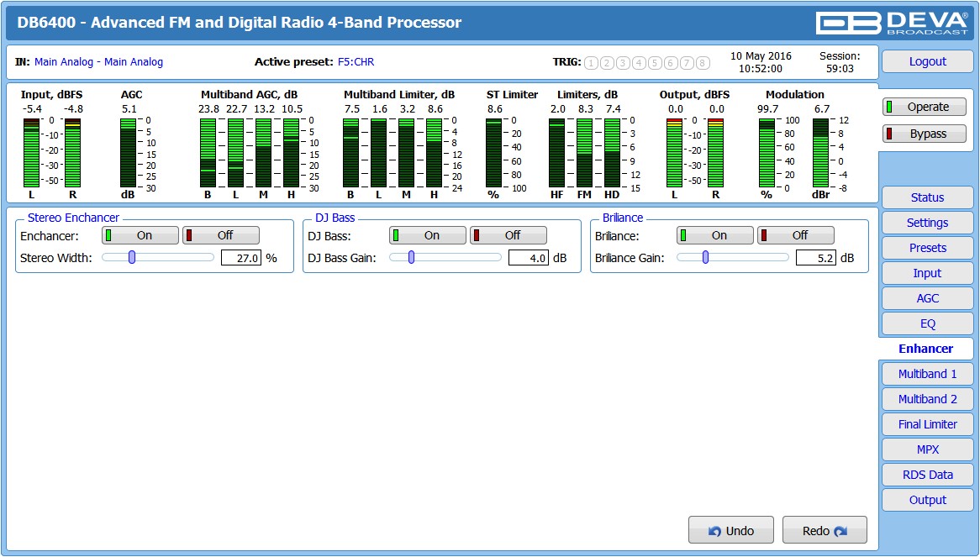Screen dimensions: 980x557
Task: Click the DJ Bass Gain value field
Action: pyautogui.click(x=529, y=258)
